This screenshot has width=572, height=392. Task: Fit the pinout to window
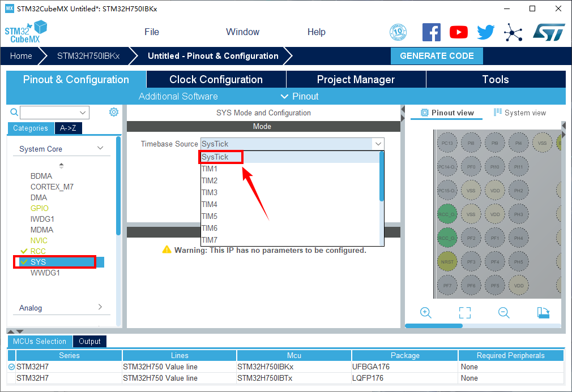coord(465,312)
